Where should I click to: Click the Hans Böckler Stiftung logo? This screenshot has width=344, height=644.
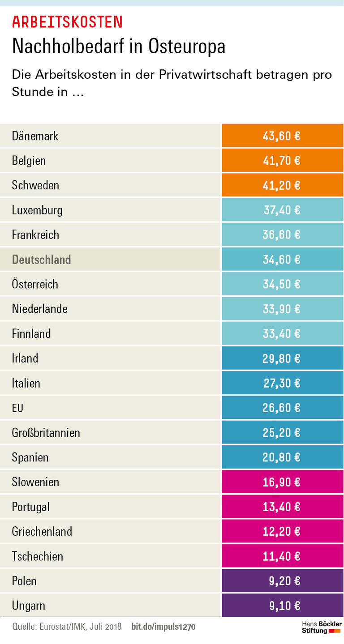pos(321,627)
